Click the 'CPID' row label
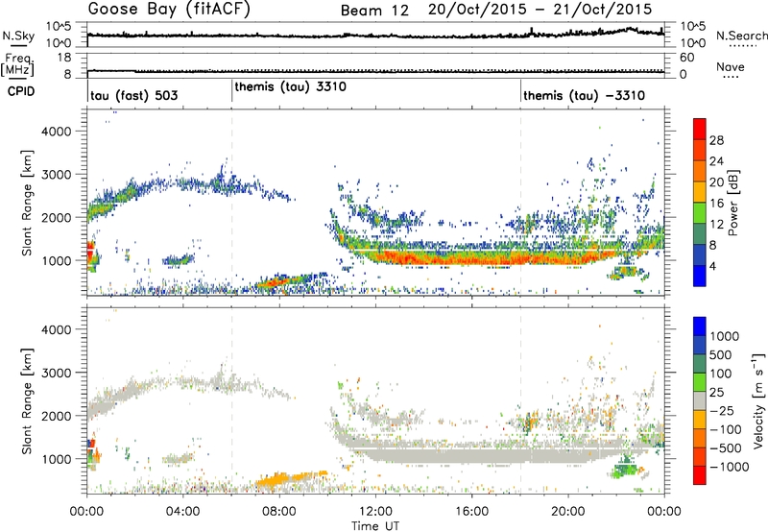768x532 pixels. [x=21, y=91]
